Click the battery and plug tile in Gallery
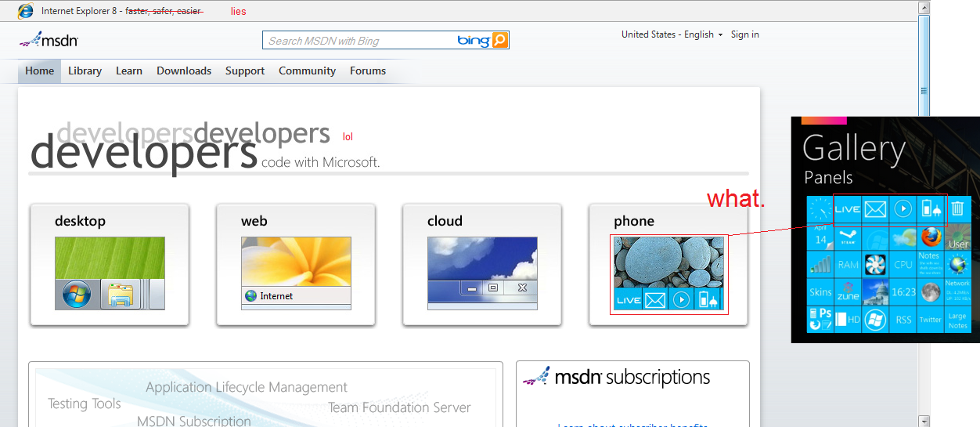The width and height of the screenshot is (980, 427). coord(930,209)
